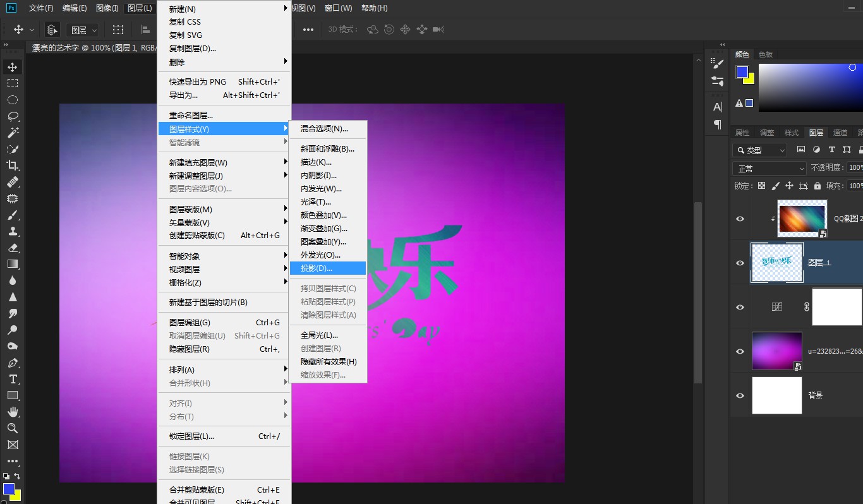Image resolution: width=863 pixels, height=504 pixels.
Task: Toggle visibility of the QQ截图 layer
Action: click(x=739, y=219)
